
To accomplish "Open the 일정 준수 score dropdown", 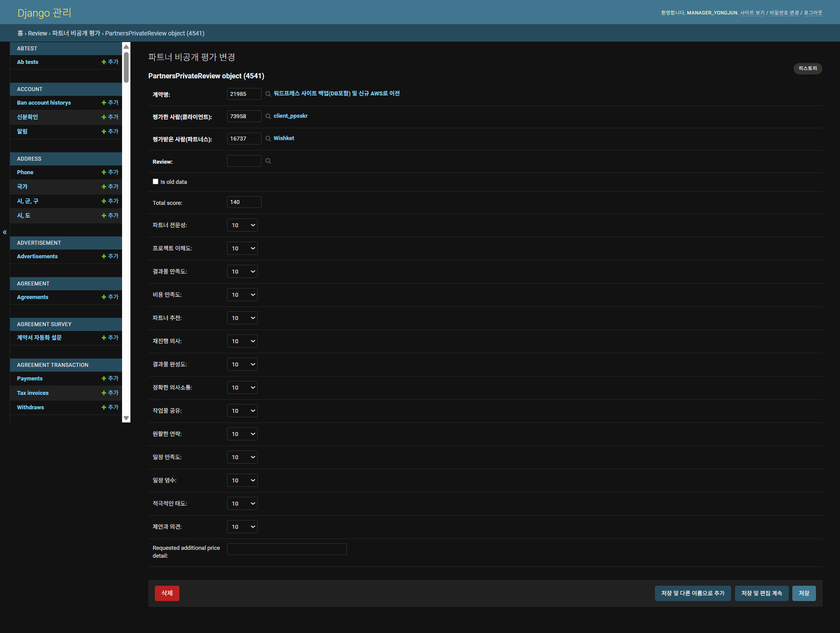I will (x=242, y=481).
